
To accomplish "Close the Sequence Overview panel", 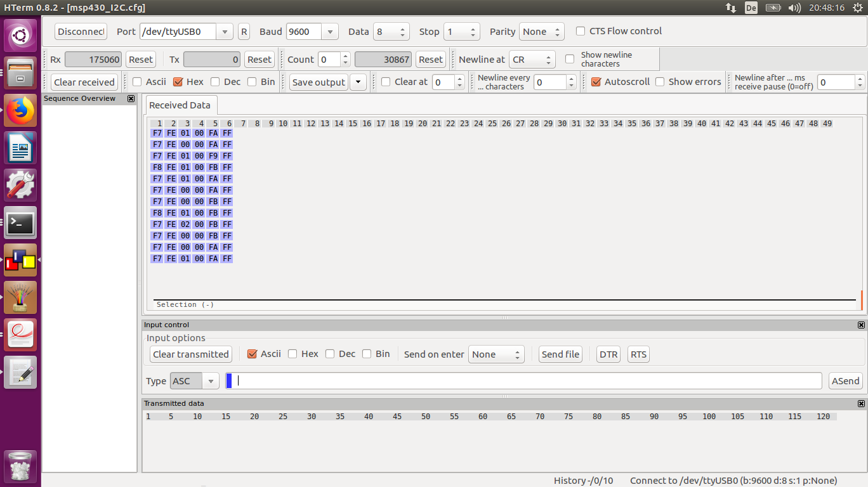I will [131, 99].
